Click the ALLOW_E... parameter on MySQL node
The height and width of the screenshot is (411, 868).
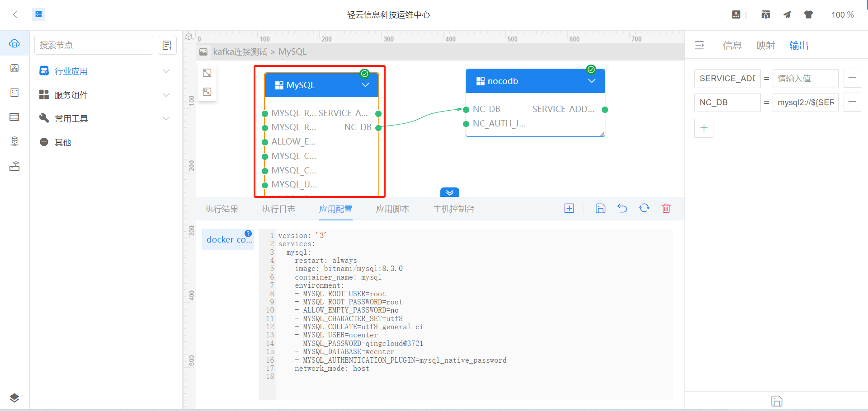(293, 141)
